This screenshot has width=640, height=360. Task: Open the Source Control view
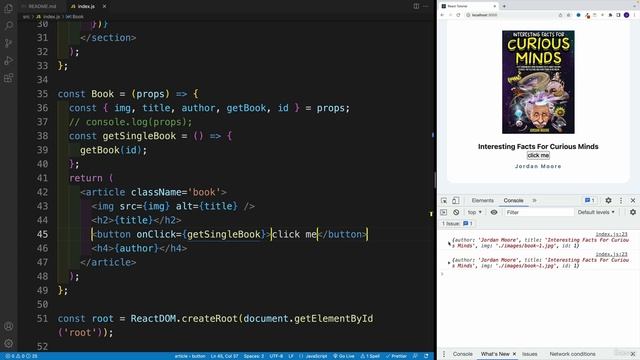coord(9,43)
